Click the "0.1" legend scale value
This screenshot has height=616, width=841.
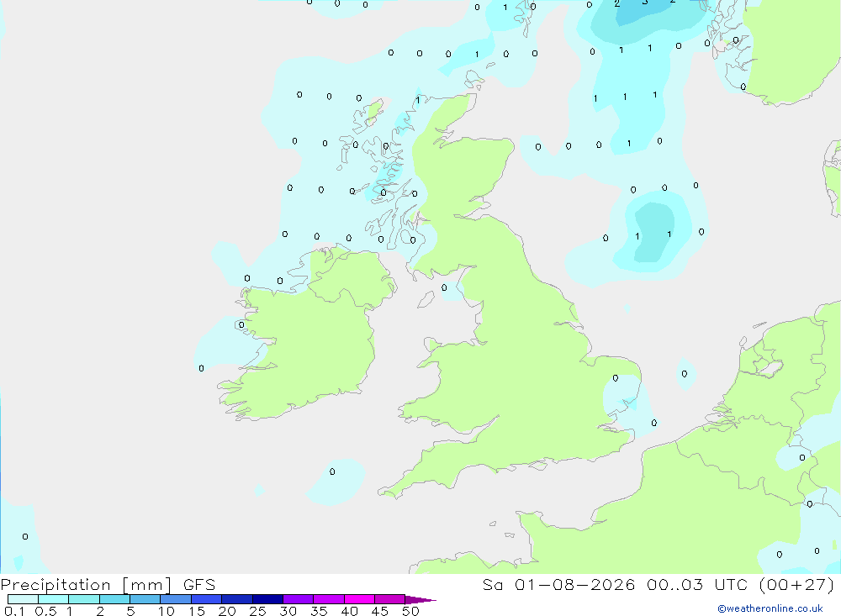14,611
